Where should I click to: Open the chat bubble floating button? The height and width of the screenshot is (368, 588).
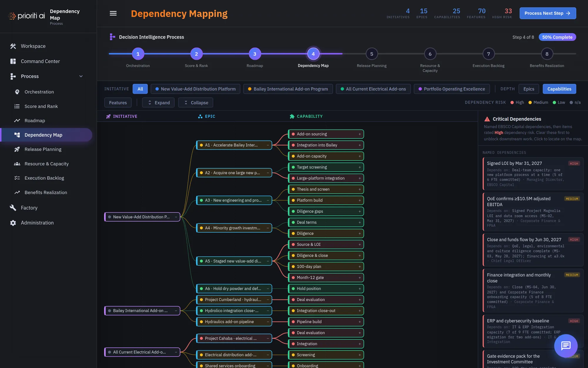pos(566,346)
